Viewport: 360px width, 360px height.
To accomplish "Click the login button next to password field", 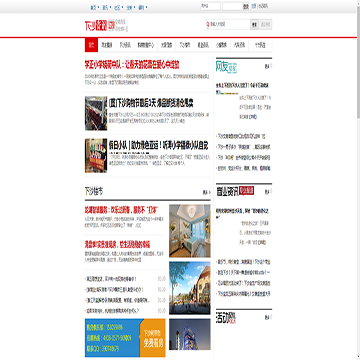I will point(246,6).
